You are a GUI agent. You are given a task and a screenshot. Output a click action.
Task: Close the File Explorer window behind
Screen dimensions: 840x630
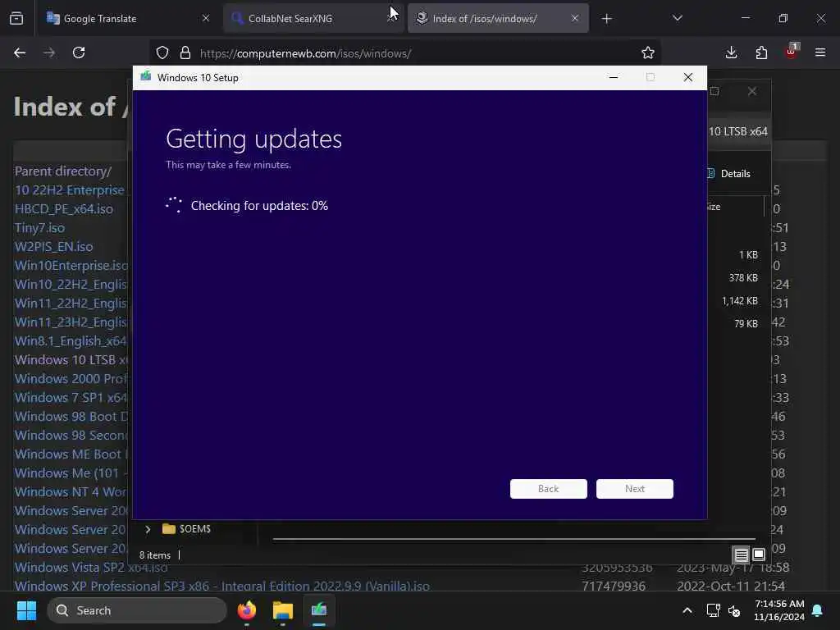(752, 91)
